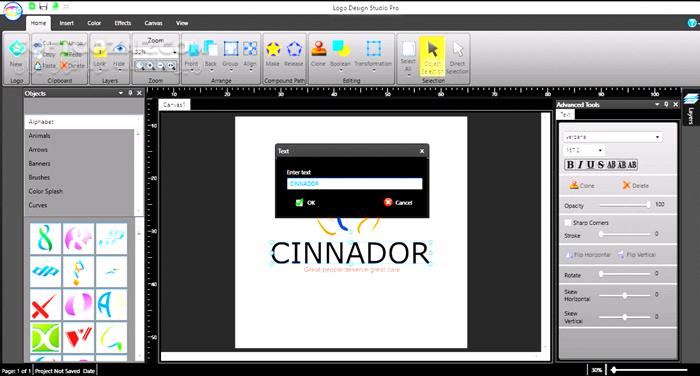Image resolution: width=700 pixels, height=376 pixels.
Task: Adjust the Stroke slider
Action: [625, 234]
